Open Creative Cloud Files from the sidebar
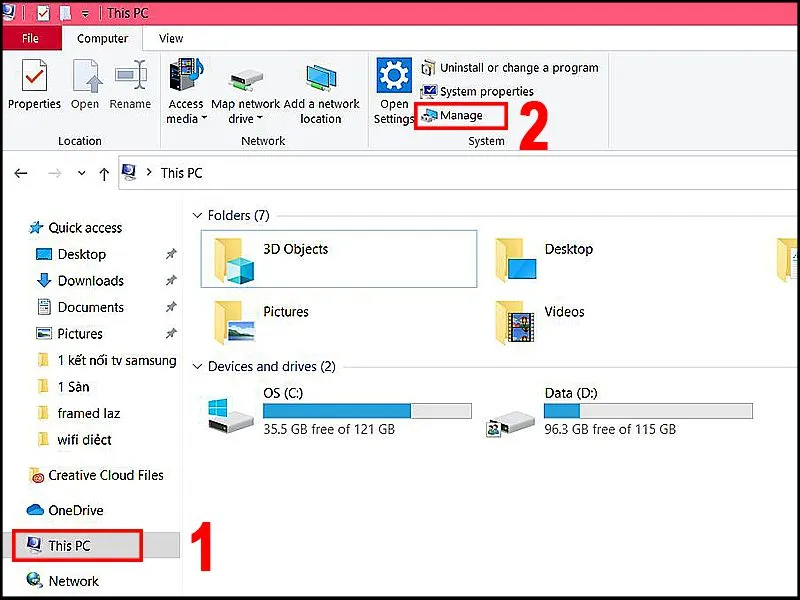800x600 pixels. click(x=105, y=475)
